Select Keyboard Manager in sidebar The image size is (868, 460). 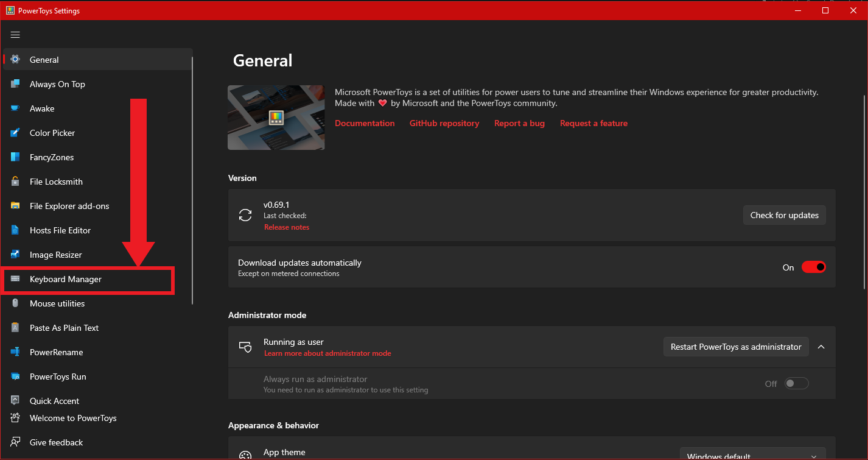click(x=98, y=279)
